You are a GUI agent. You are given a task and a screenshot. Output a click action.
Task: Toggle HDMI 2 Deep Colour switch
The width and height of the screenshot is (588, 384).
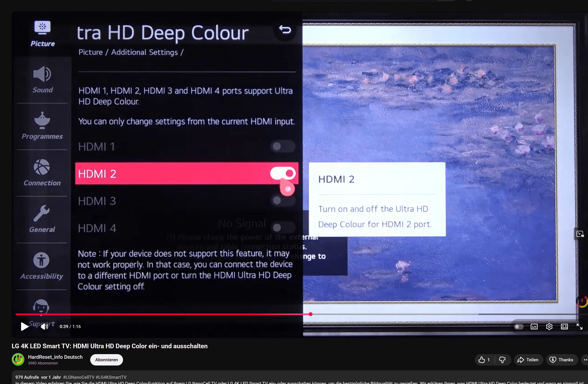(283, 173)
